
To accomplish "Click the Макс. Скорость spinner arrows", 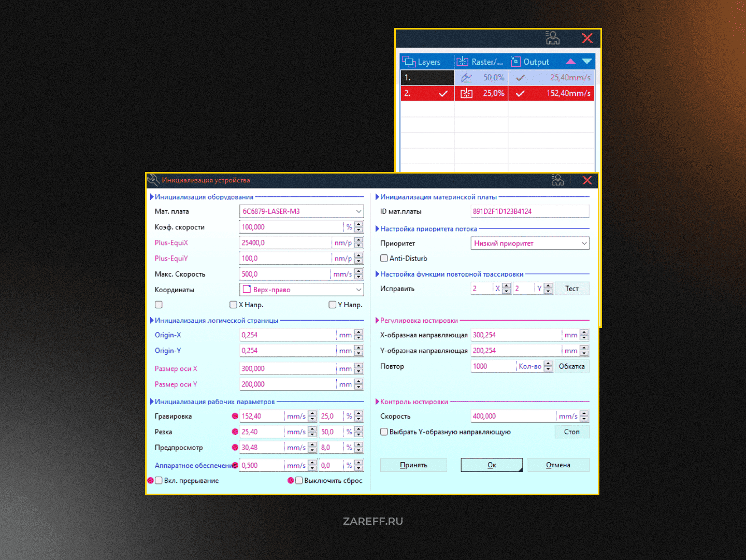I will pos(358,274).
